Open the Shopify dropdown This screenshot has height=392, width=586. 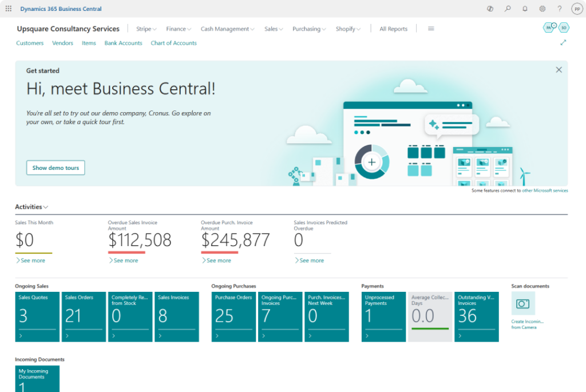(x=348, y=29)
